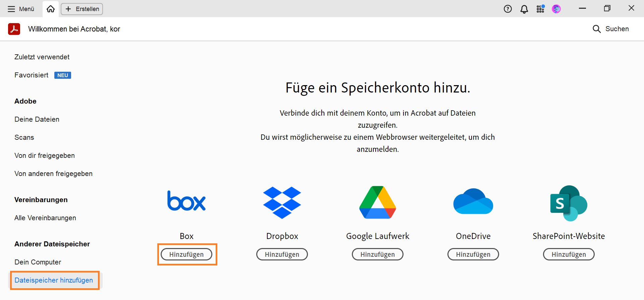Open Alle Vereinbarungen
The width and height of the screenshot is (644, 300).
pos(45,218)
